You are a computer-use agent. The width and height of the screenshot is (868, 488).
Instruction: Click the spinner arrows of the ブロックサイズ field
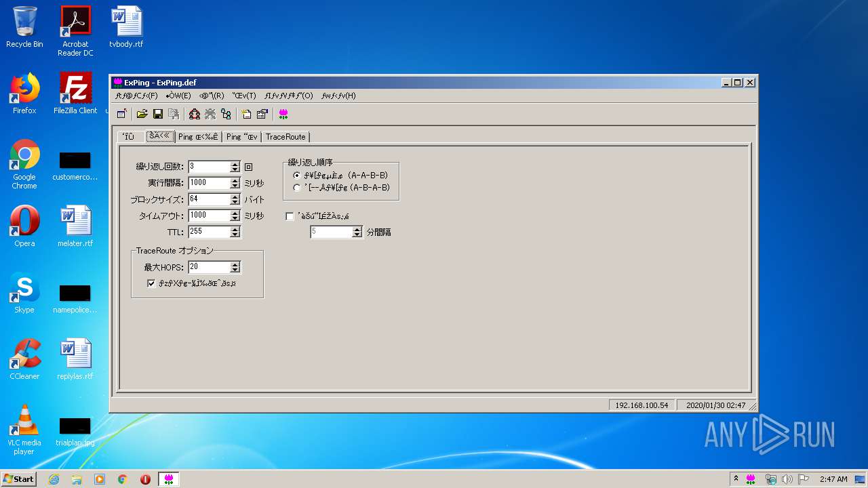point(235,199)
